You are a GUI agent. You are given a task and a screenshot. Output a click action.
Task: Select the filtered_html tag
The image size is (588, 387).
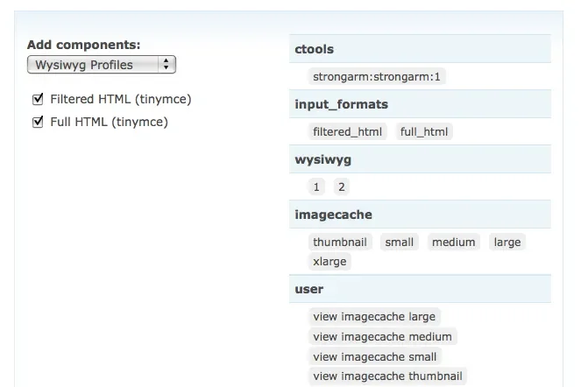347,131
